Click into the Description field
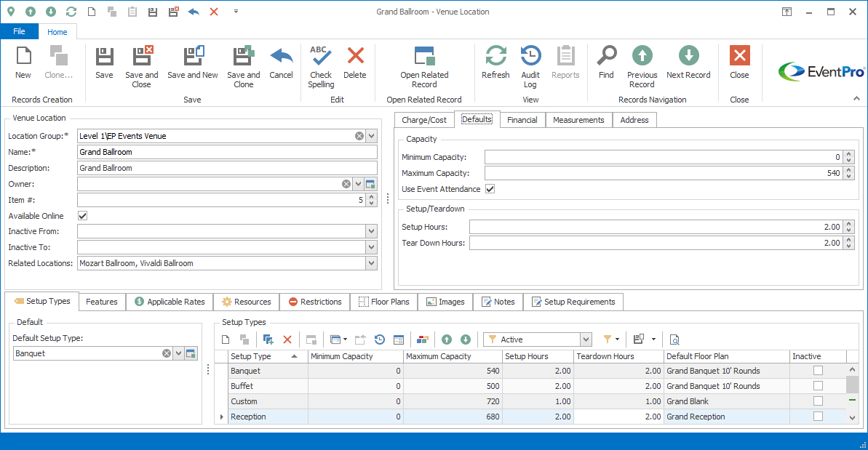 [227, 168]
